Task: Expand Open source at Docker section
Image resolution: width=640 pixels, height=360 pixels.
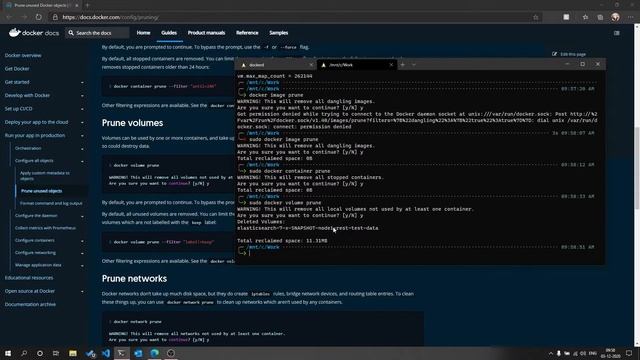Action: [x=82, y=291]
